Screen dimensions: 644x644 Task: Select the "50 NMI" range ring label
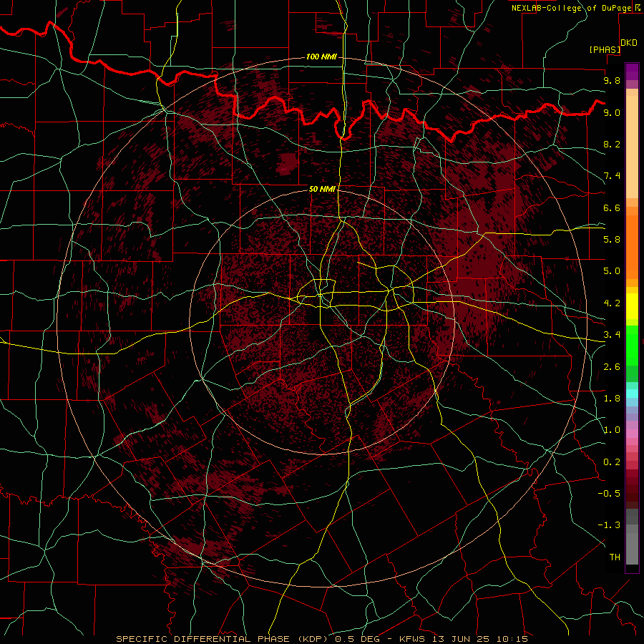click(x=322, y=189)
